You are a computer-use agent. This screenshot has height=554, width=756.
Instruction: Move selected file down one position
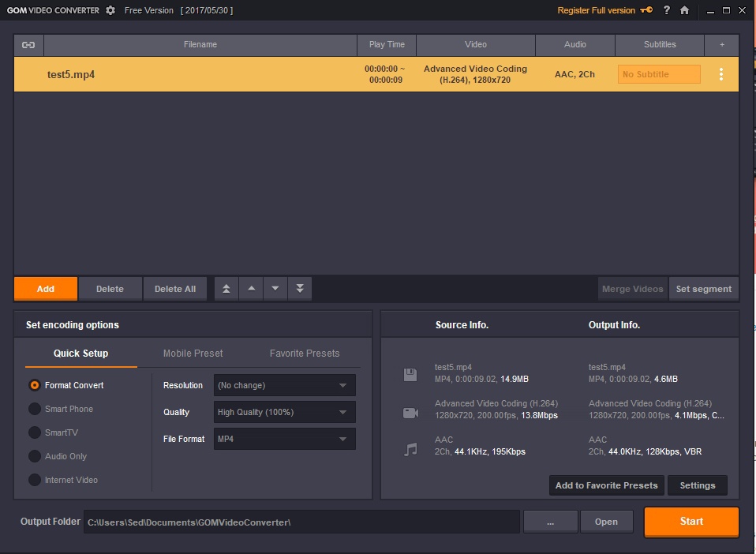tap(275, 289)
